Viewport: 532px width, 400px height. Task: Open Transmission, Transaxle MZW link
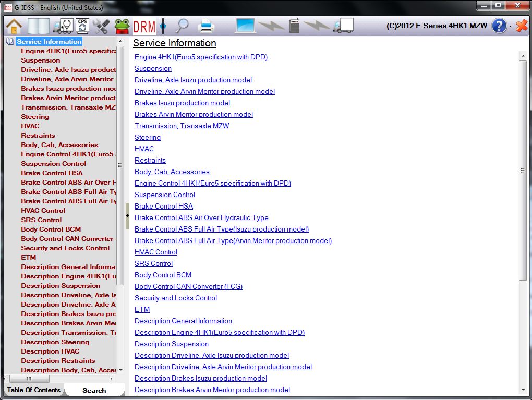point(182,126)
